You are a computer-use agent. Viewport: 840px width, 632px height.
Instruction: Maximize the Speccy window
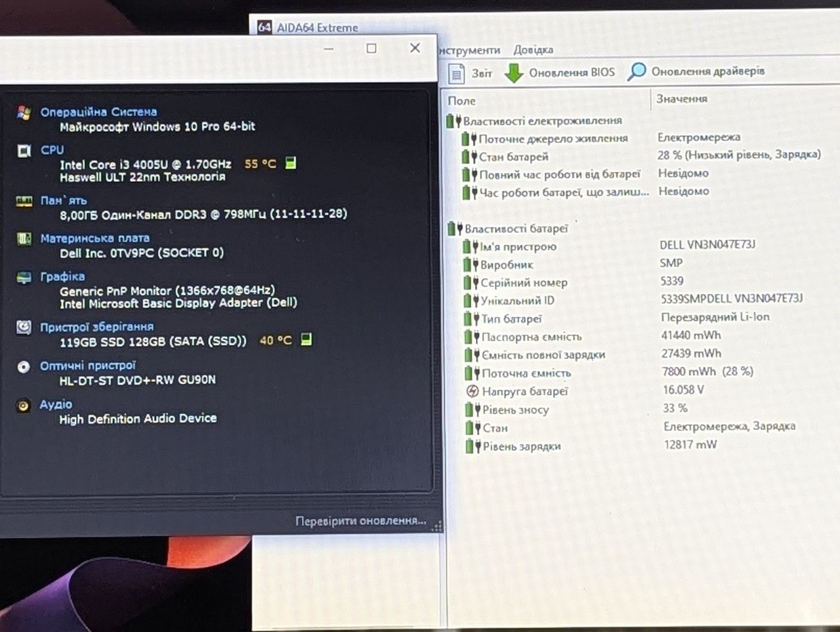pos(371,48)
